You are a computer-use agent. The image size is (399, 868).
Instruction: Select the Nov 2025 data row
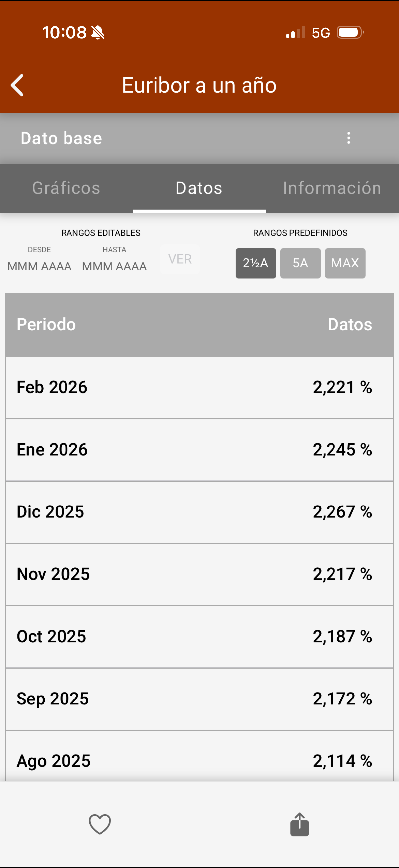click(x=199, y=574)
